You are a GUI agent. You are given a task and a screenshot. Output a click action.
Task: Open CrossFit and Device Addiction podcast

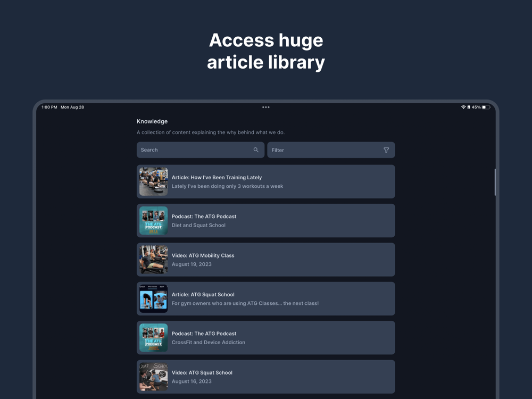265,338
